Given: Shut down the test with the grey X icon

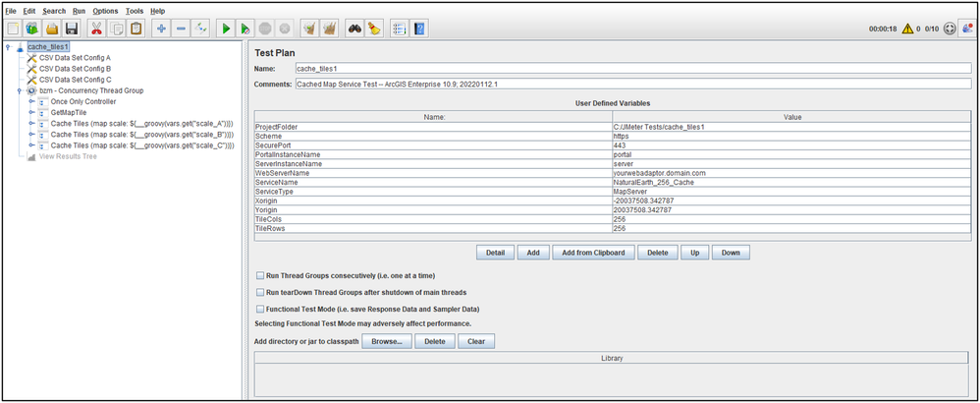Looking at the screenshot, I should 285,29.
